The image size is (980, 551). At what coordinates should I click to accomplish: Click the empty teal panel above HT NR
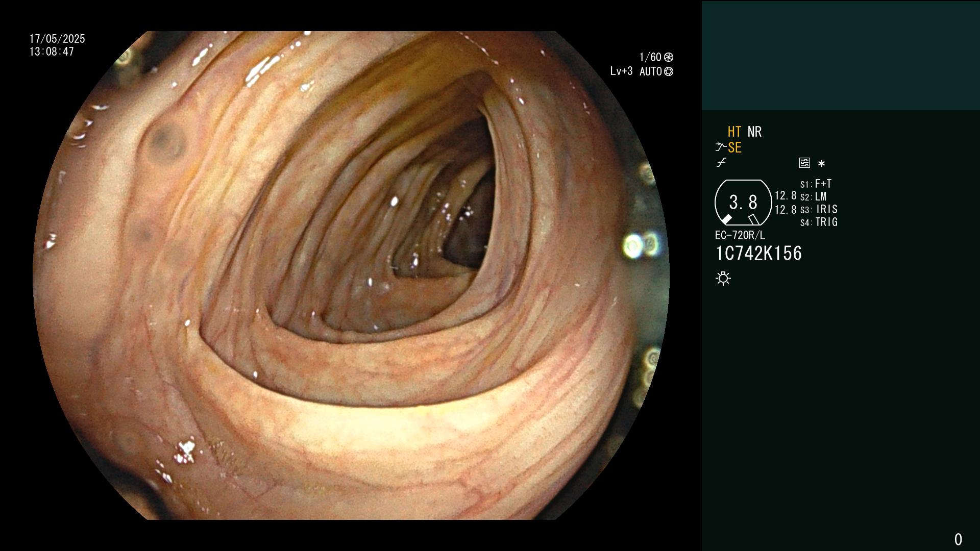(841, 55)
